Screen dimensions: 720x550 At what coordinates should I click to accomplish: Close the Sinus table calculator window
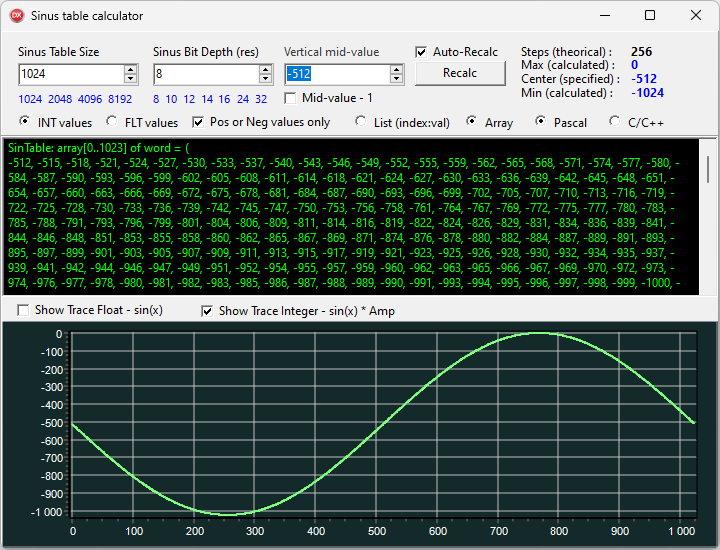click(x=696, y=16)
